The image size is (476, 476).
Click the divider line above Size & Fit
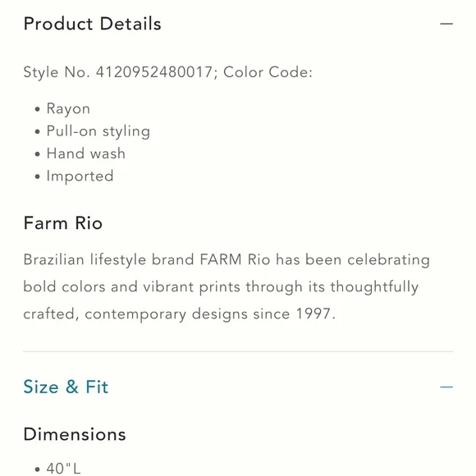click(x=238, y=351)
